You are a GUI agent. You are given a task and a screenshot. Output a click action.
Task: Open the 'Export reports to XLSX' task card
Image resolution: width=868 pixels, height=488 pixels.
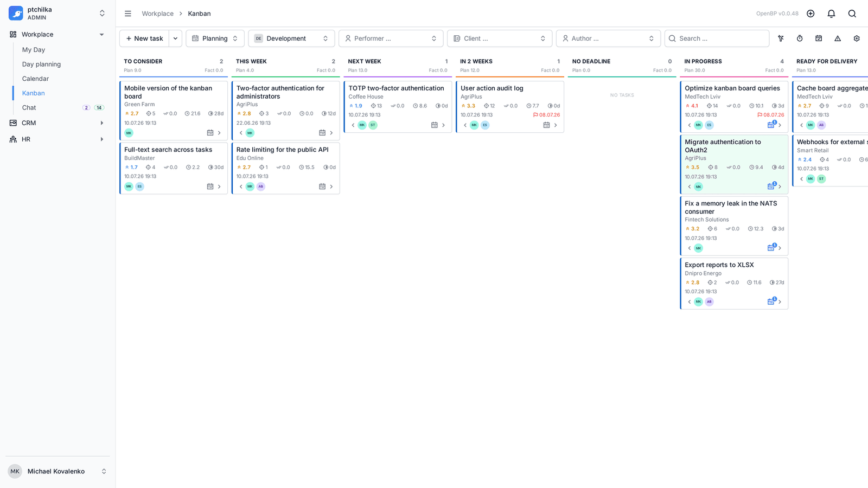tap(734, 284)
